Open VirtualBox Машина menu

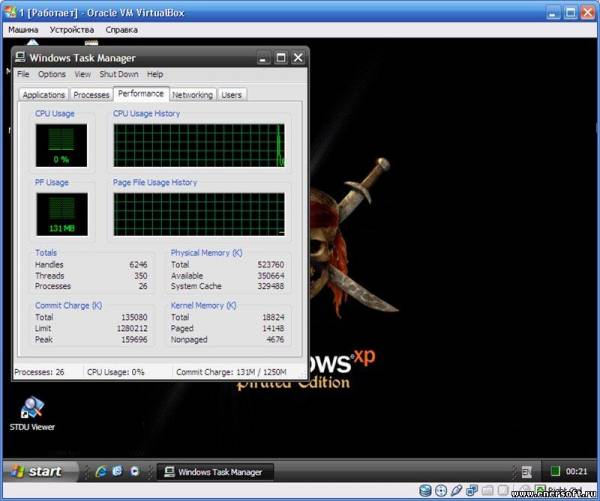[x=23, y=30]
